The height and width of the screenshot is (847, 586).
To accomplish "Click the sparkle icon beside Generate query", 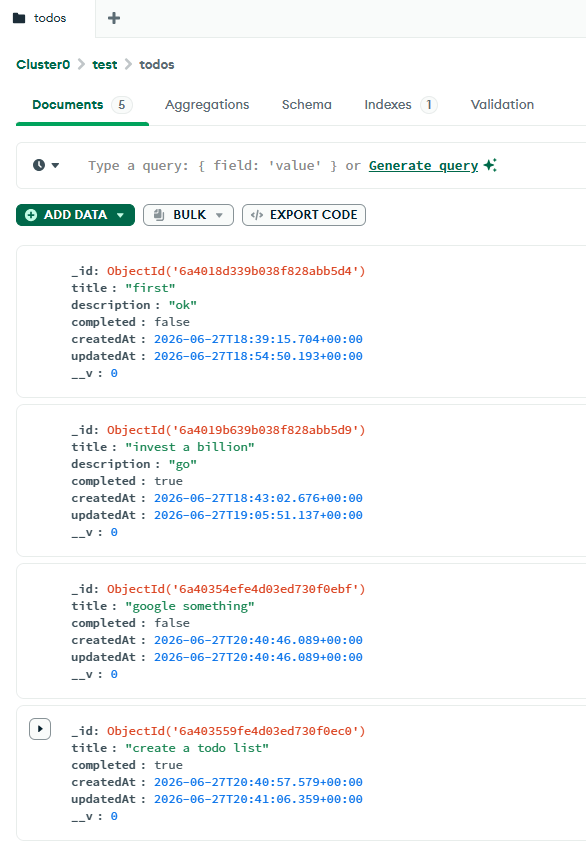I will [490, 165].
